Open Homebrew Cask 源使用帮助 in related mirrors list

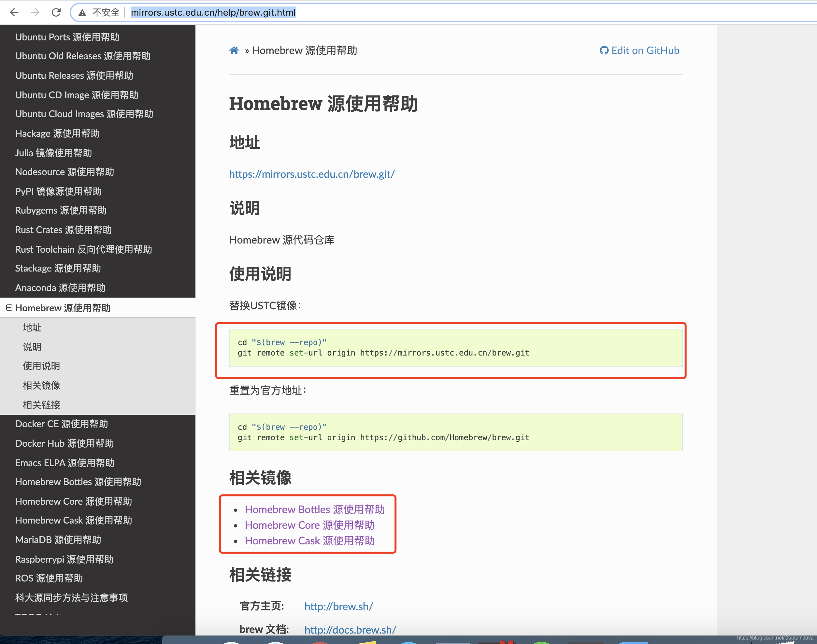pos(309,541)
